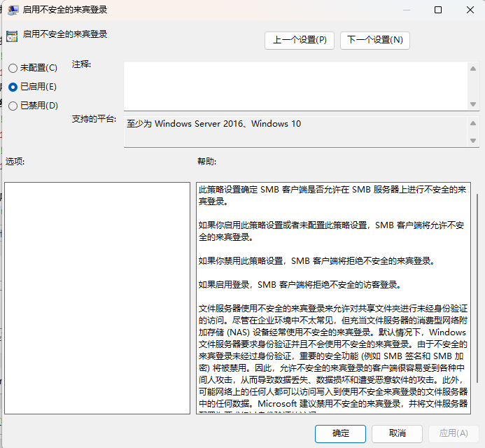This screenshot has width=485, height=448.
Task: Confirm with the 确定 button
Action: [x=340, y=433]
